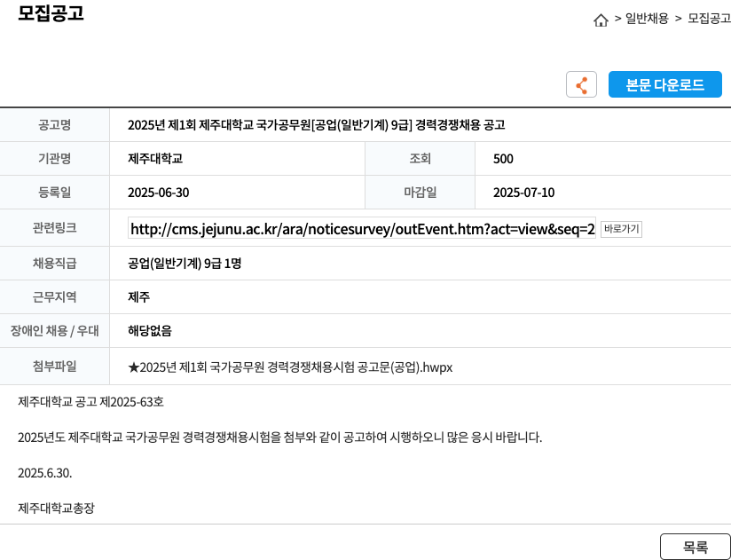Screen dimensions: 731x560
Task: Click view count 500 value
Action: click(x=503, y=159)
